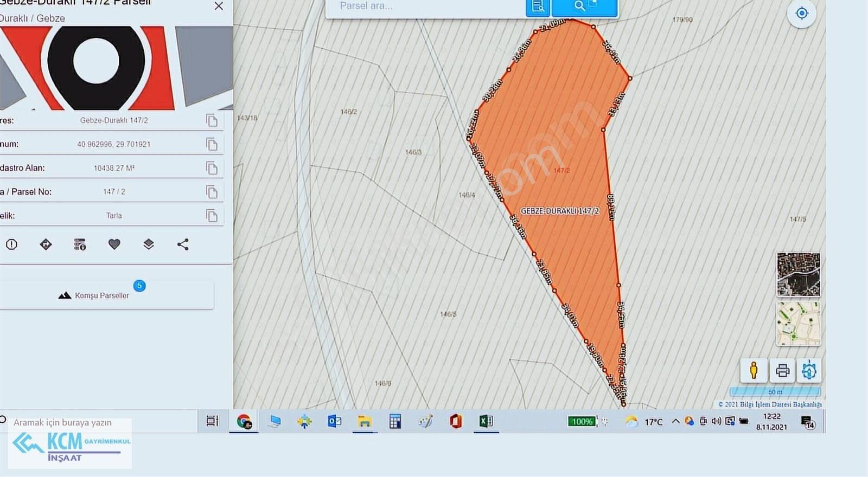The height and width of the screenshot is (477, 868).
Task: Open the notification center with 14 badge
Action: [x=807, y=422]
